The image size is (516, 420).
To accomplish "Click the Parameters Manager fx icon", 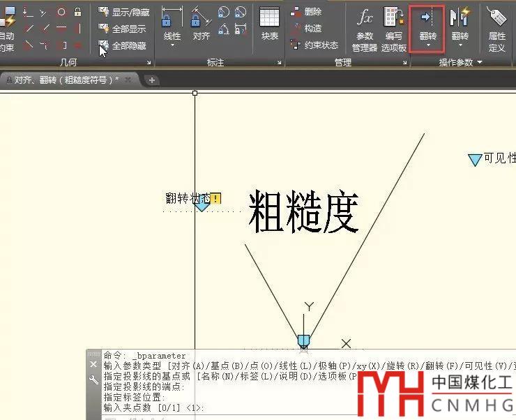I will [364, 17].
